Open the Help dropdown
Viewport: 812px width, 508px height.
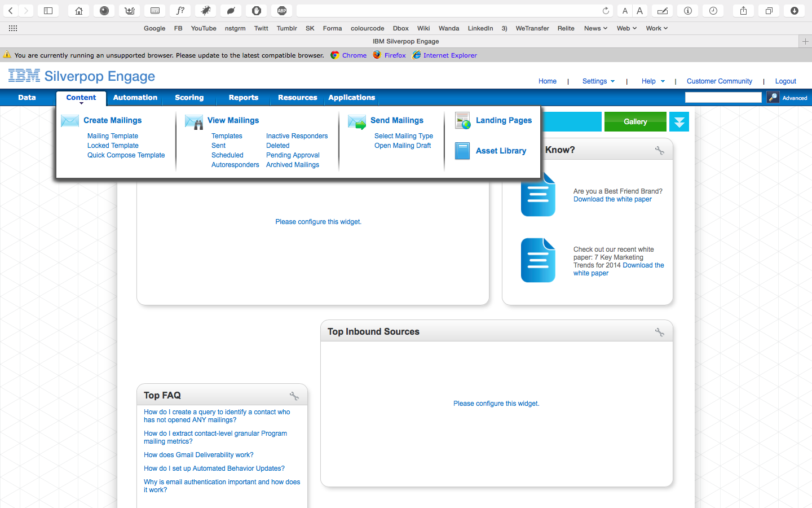pos(653,81)
